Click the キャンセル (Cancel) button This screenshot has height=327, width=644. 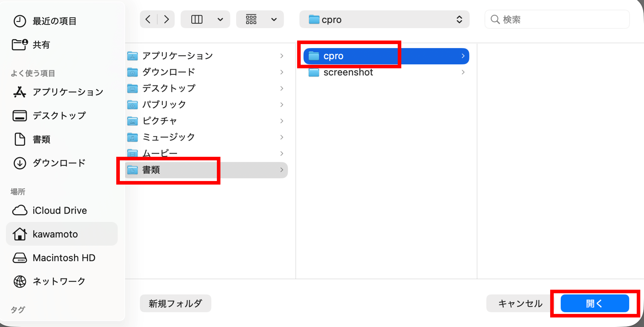click(520, 303)
